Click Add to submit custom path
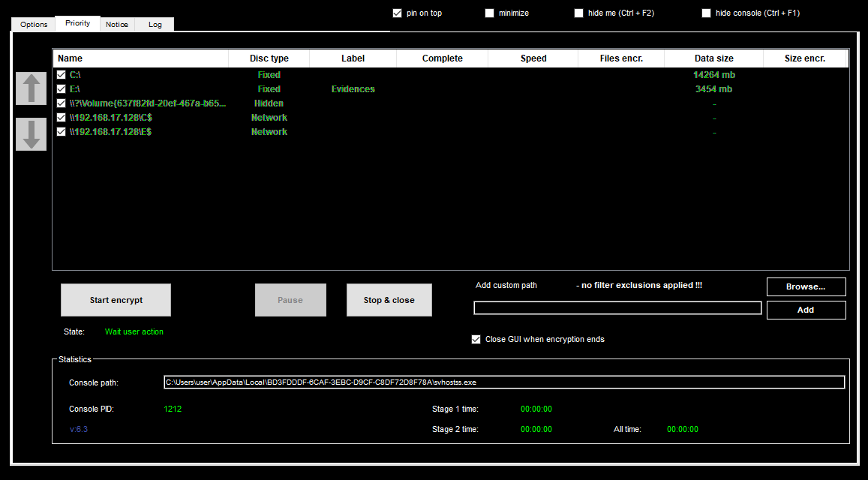 pyautogui.click(x=806, y=309)
